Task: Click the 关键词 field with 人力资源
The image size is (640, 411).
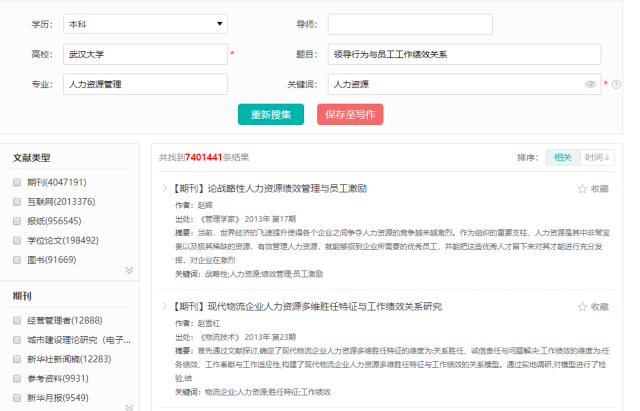Action: click(464, 84)
